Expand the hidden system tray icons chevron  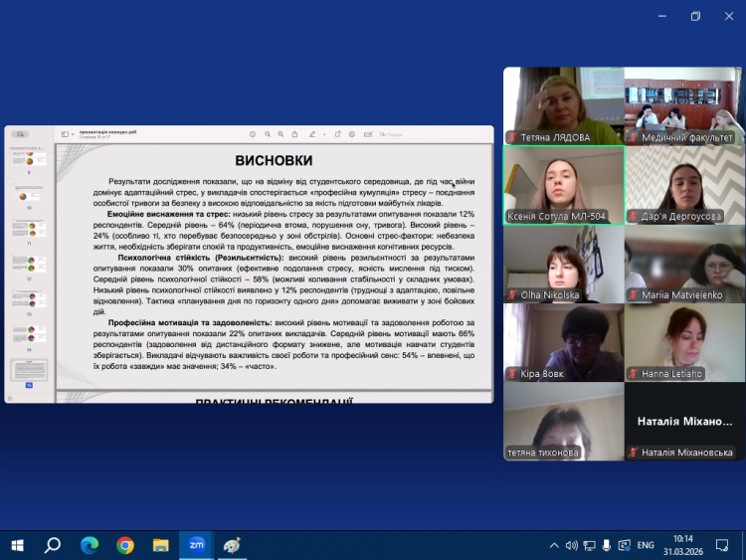[x=554, y=545]
